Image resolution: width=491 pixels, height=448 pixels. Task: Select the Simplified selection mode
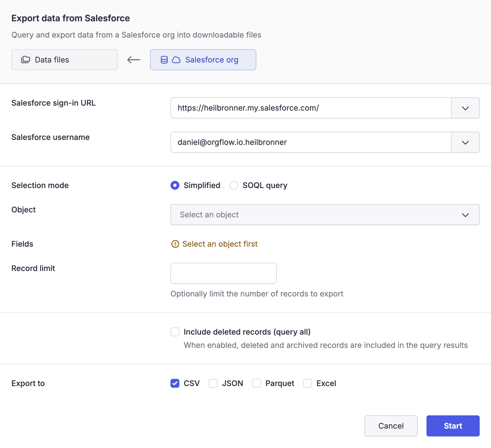point(175,185)
